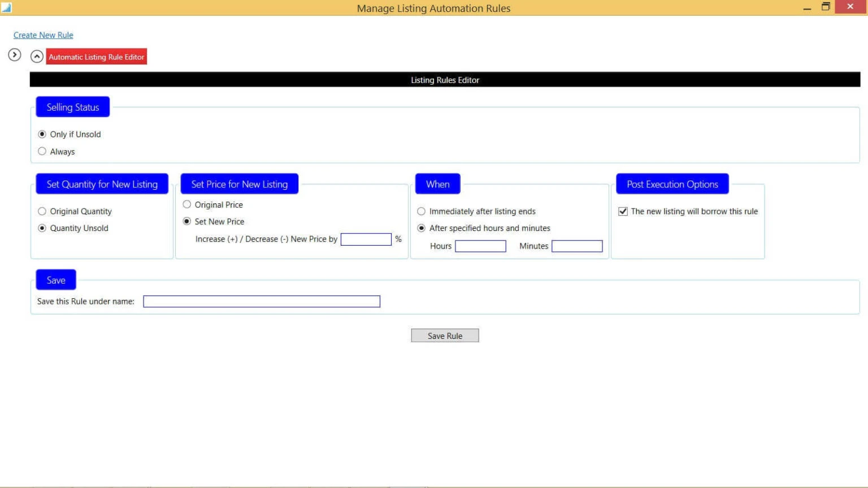Click the Post Execution Options header
Screen dimensions: 868x488
coord(672,184)
